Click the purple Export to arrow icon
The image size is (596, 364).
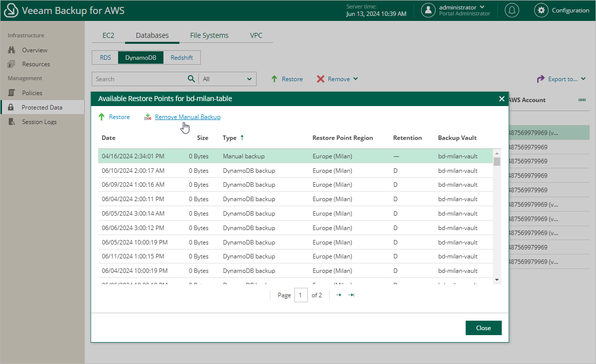[540, 79]
